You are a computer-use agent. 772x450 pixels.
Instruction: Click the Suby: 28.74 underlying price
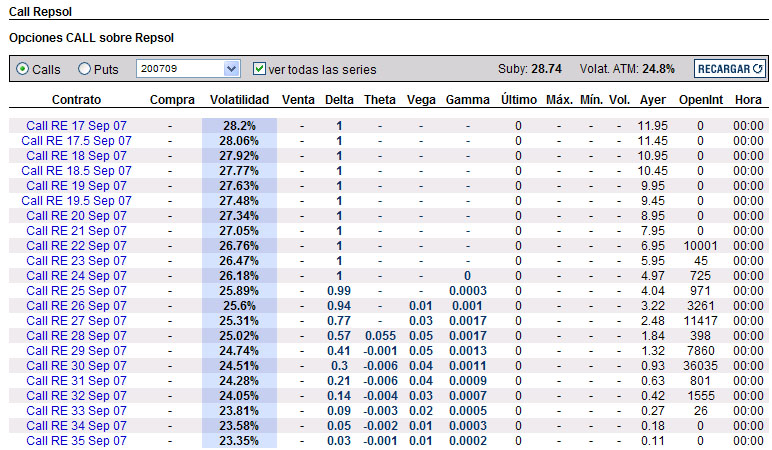pyautogui.click(x=530, y=69)
